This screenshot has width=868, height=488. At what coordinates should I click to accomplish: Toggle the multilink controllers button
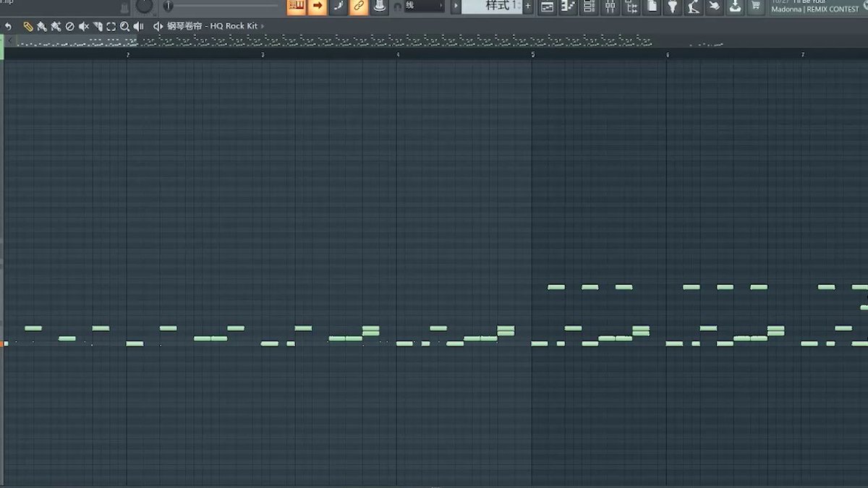[380, 7]
